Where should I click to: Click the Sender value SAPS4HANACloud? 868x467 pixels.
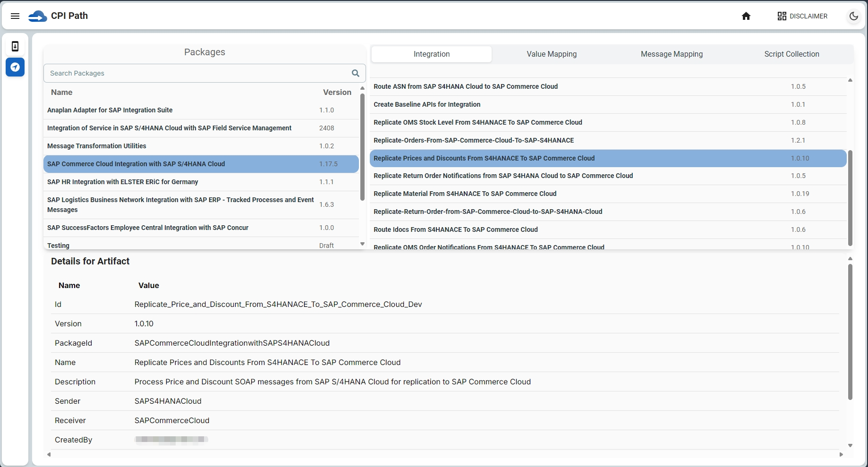[168, 401]
